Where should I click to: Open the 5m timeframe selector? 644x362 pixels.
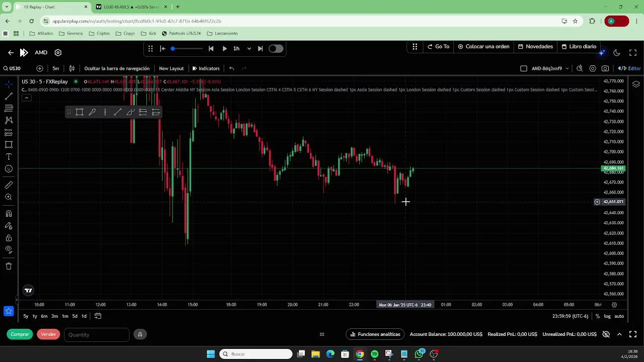pos(56,68)
